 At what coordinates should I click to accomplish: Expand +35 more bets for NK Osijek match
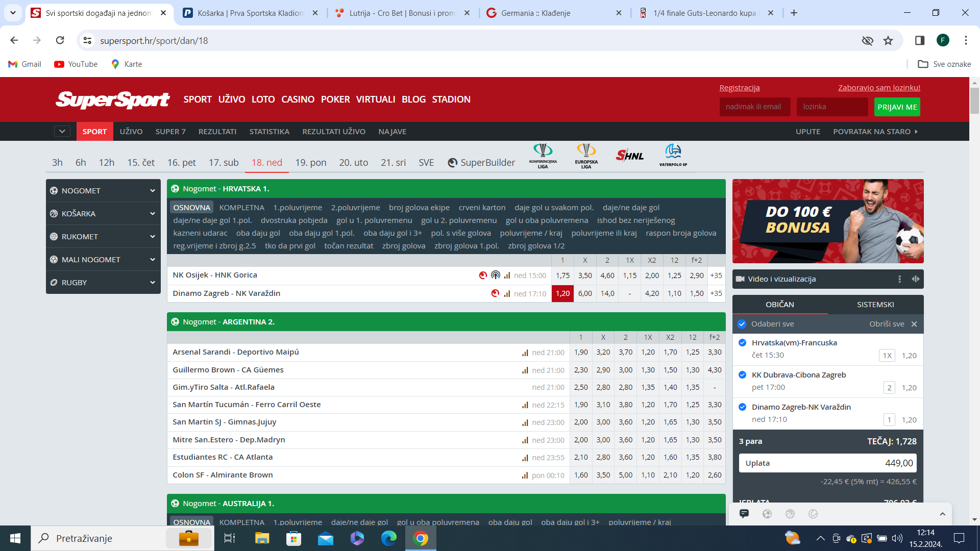[716, 275]
